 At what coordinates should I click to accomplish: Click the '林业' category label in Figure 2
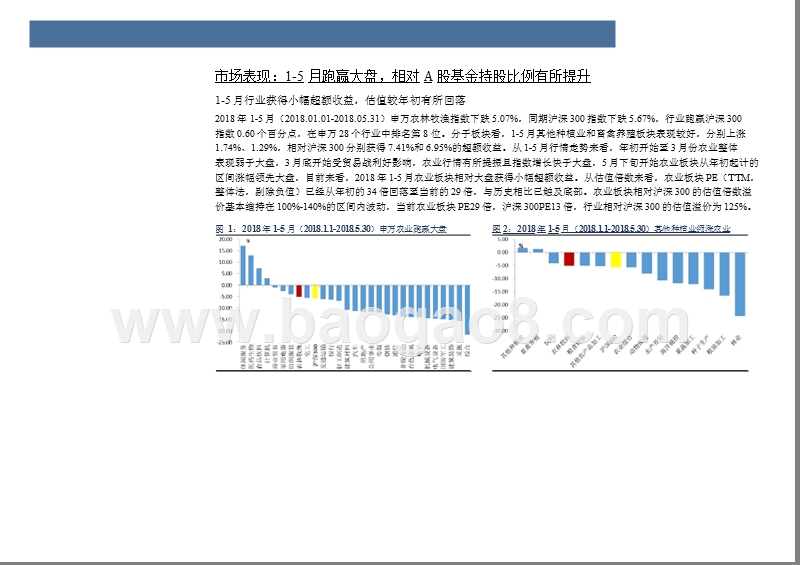click(736, 340)
